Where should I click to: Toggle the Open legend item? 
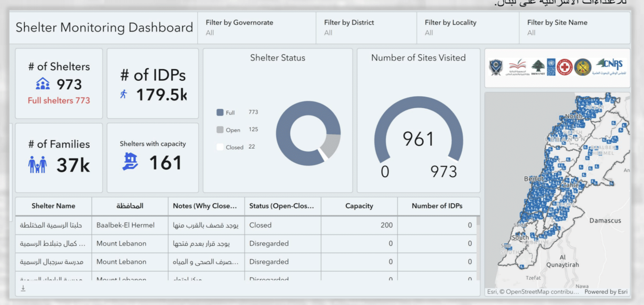click(229, 130)
